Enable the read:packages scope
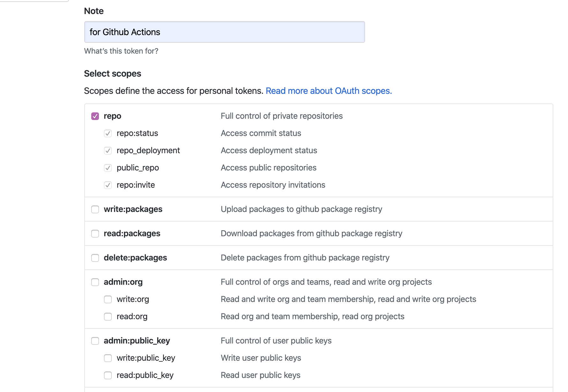The height and width of the screenshot is (392, 568). 95,234
